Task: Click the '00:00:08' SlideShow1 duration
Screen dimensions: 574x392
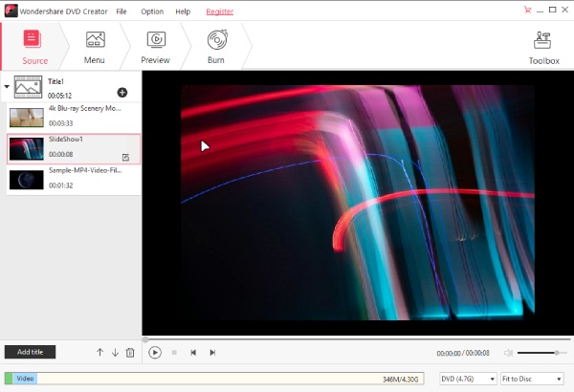Action: click(61, 155)
